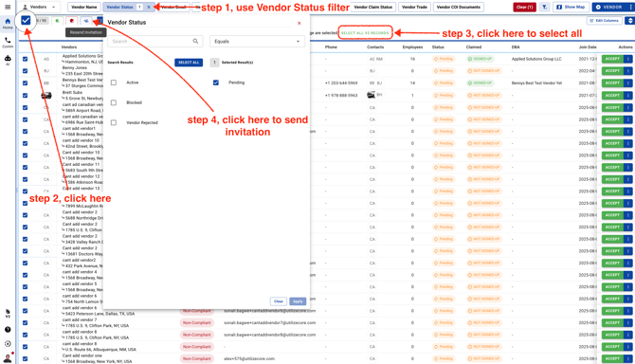
Task: Click the Status column header
Action: [x=438, y=47]
